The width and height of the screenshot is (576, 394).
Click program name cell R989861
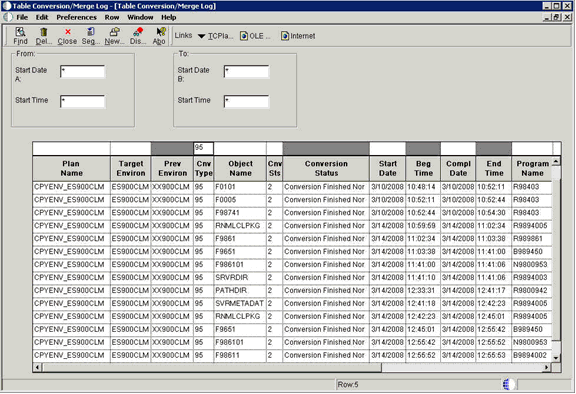point(532,239)
